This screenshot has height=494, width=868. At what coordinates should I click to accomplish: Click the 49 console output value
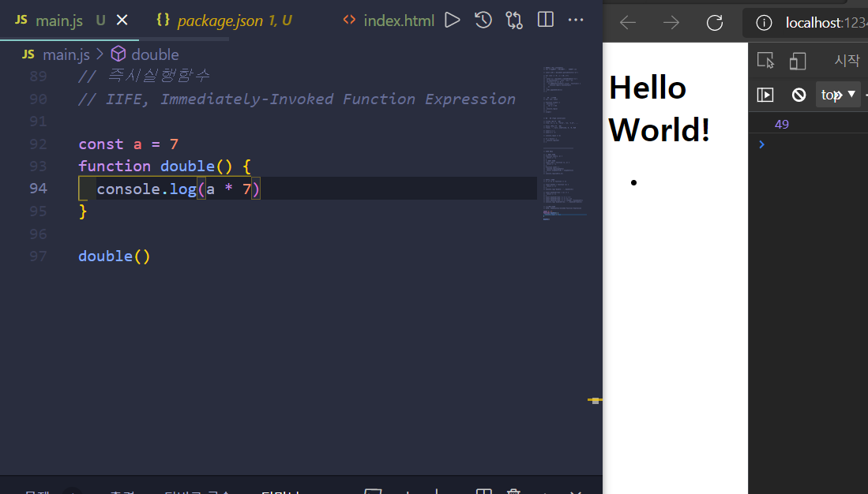[x=782, y=125]
